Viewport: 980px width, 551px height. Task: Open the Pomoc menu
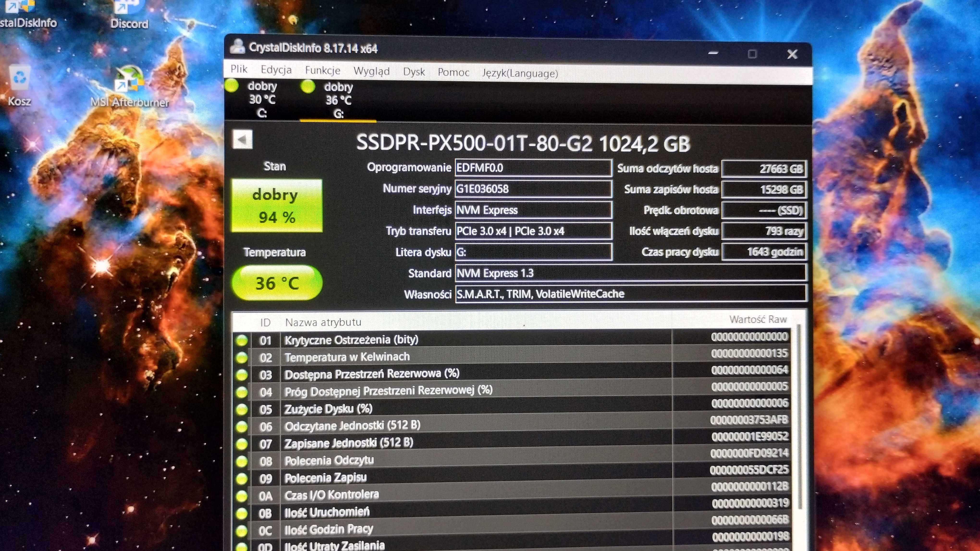tap(453, 72)
